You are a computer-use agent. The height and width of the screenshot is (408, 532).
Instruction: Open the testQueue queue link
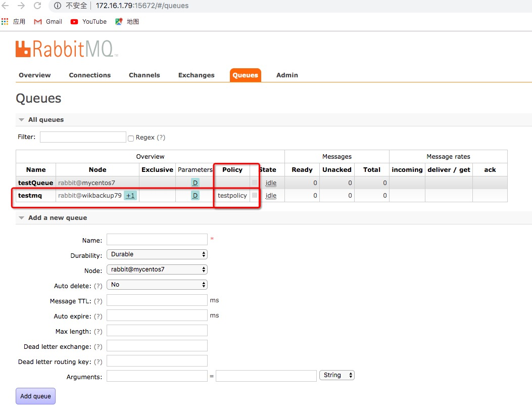(x=35, y=183)
